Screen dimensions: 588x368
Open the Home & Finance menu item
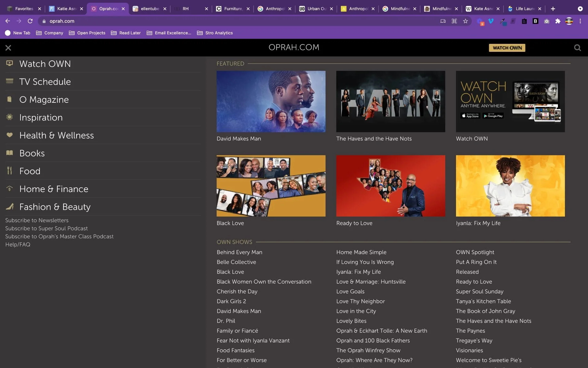tap(54, 189)
